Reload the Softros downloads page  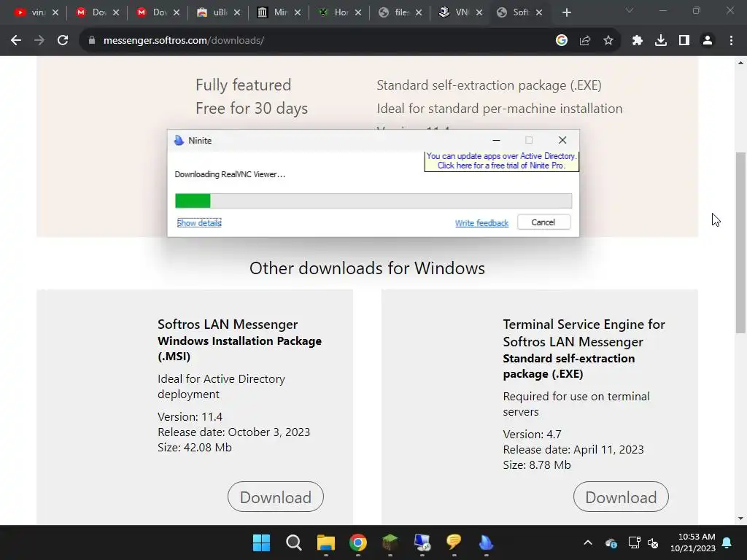click(63, 41)
